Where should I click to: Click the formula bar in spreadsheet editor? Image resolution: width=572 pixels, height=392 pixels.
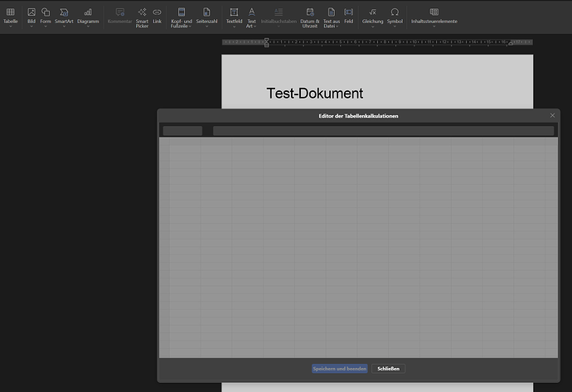tap(383, 131)
